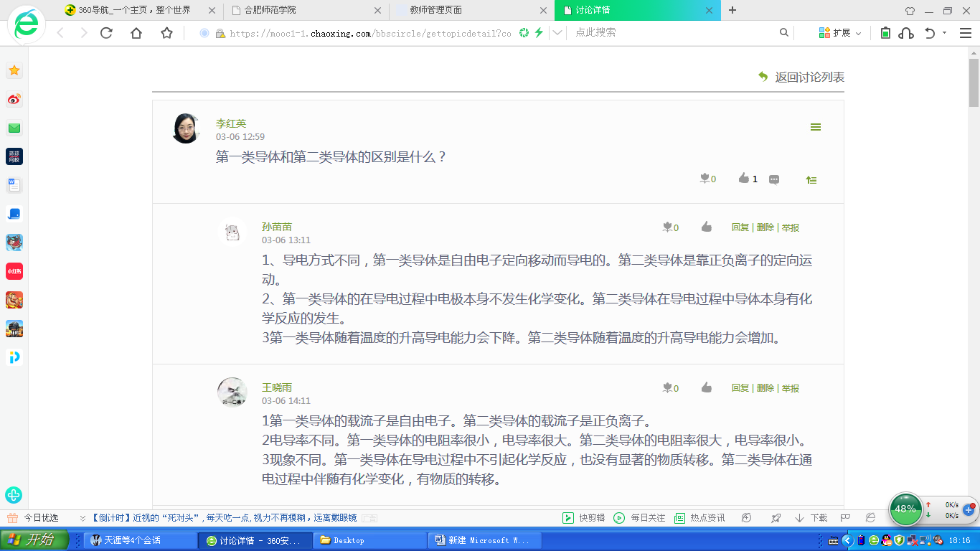Viewport: 980px width, 551px height.
Task: Expand the address bar dropdown chevron
Action: [x=557, y=33]
